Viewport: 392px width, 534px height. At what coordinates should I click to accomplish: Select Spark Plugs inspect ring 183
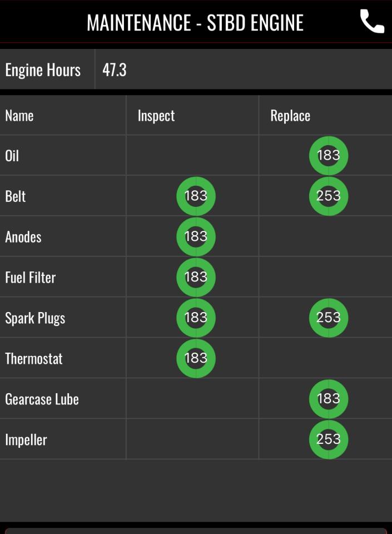point(196,318)
